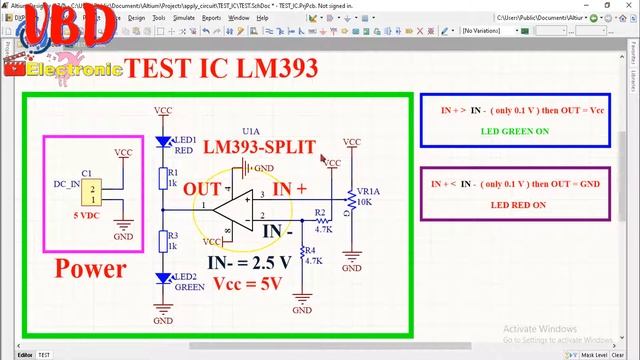Click the horizontal scrollbar thumb

330,346
